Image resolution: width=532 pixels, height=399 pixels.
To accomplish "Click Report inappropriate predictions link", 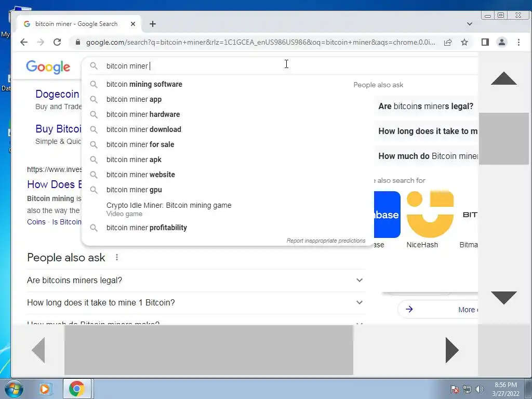I will pyautogui.click(x=326, y=241).
